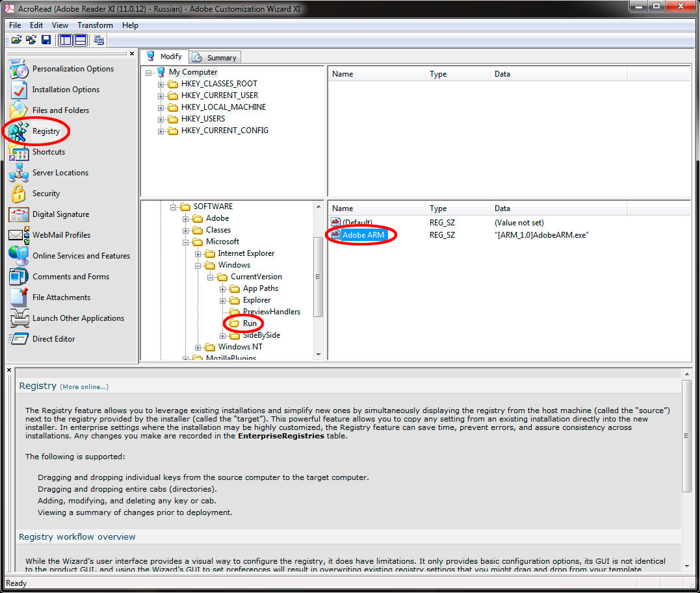Close the left navigation panel
This screenshot has width=700, height=593.
[x=132, y=53]
